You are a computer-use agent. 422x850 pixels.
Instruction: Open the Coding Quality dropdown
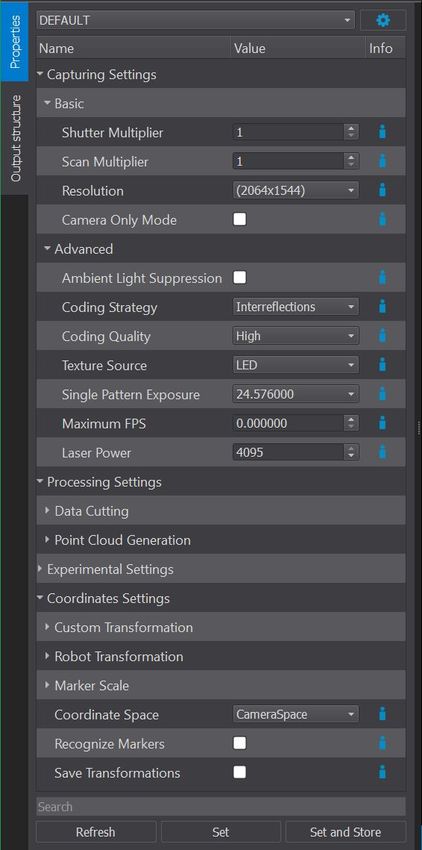tap(296, 336)
